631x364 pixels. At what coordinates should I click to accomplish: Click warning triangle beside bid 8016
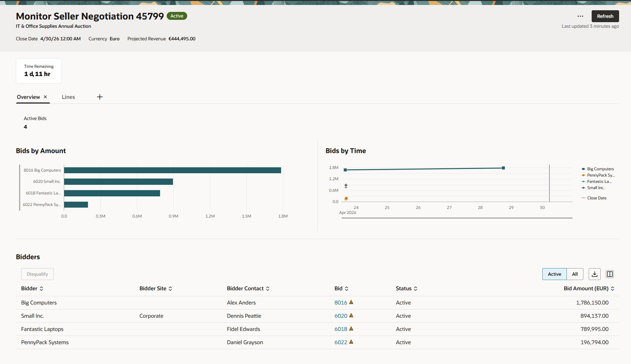[x=351, y=302]
